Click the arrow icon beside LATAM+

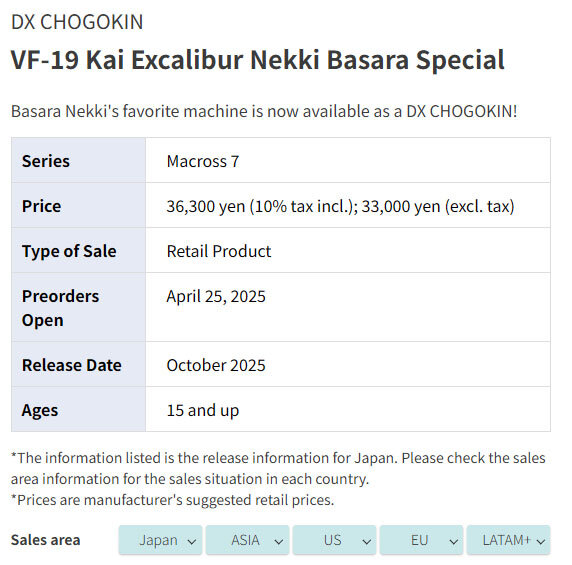point(541,542)
